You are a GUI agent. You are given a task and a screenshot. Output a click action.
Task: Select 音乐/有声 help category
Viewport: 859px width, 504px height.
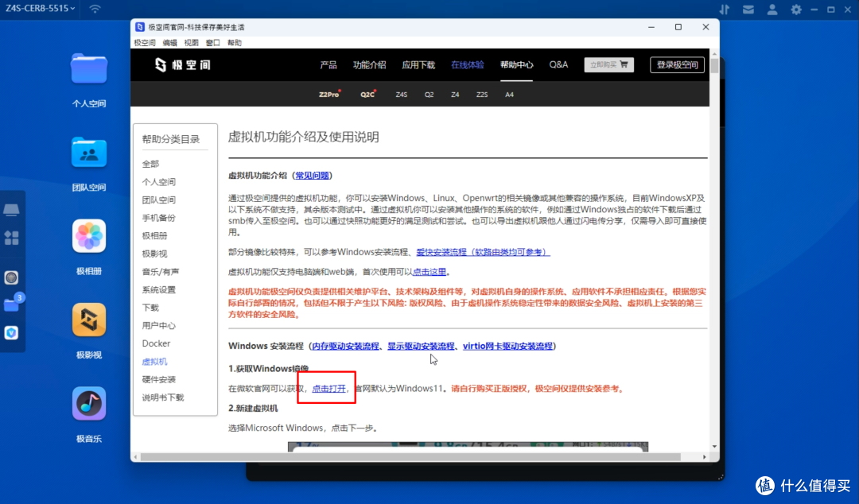pos(161,272)
